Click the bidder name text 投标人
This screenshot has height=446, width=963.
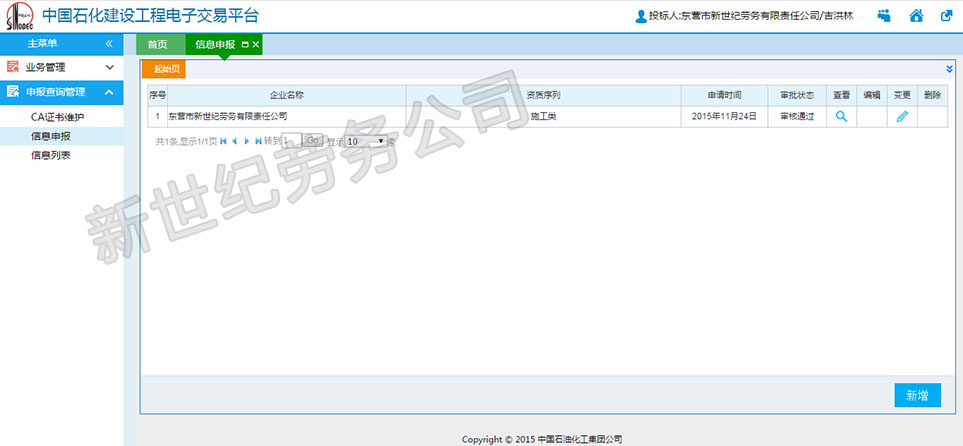(751, 17)
